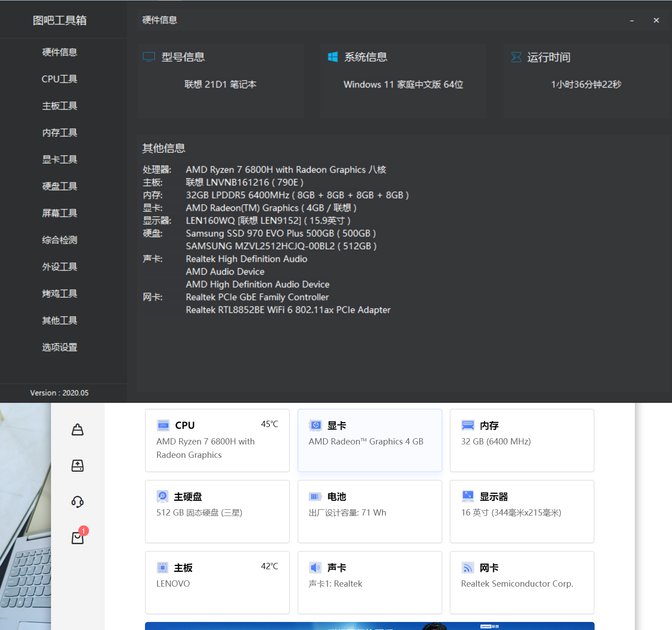Open the CPU card in Lenovo window

pos(217,440)
